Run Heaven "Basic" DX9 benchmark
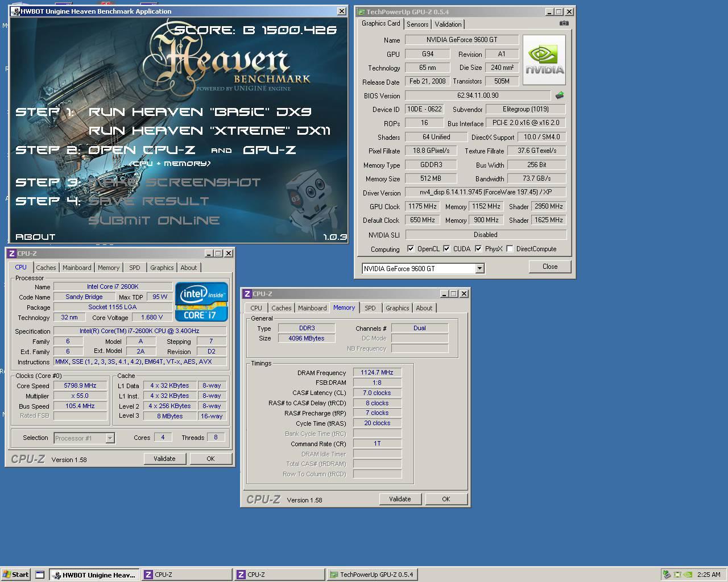 [x=200, y=112]
